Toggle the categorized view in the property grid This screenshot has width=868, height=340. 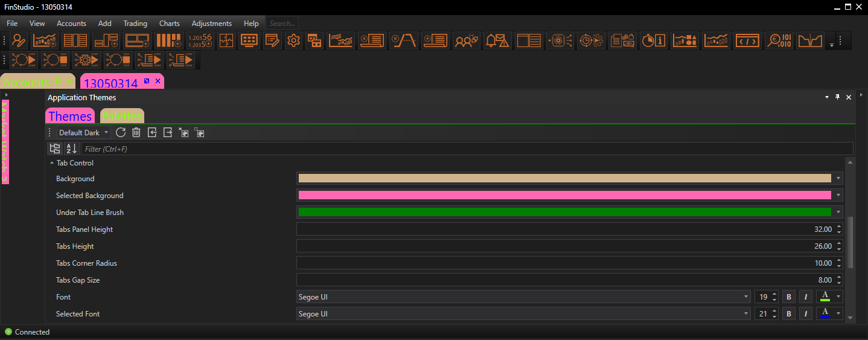[x=55, y=149]
